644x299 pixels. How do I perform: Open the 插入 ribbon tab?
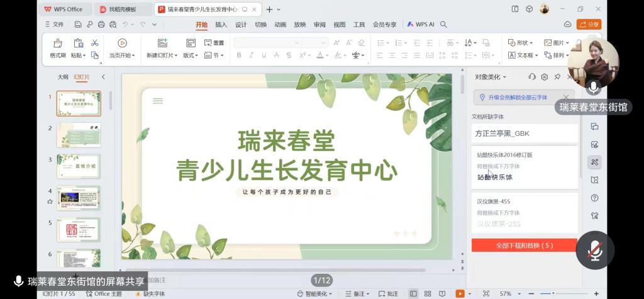click(221, 25)
